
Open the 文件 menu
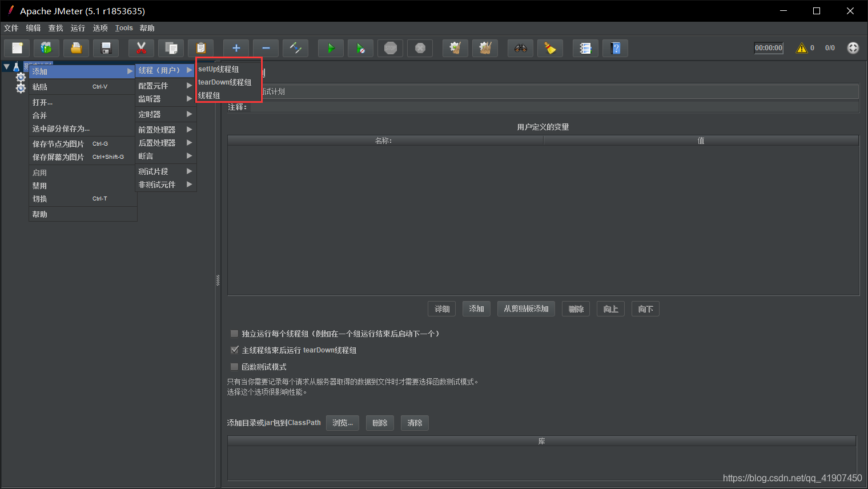11,28
